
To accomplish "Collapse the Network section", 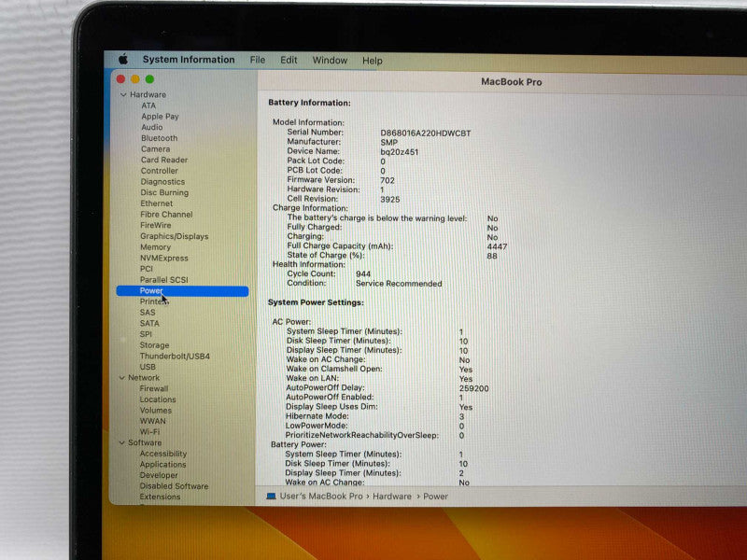I will point(121,378).
